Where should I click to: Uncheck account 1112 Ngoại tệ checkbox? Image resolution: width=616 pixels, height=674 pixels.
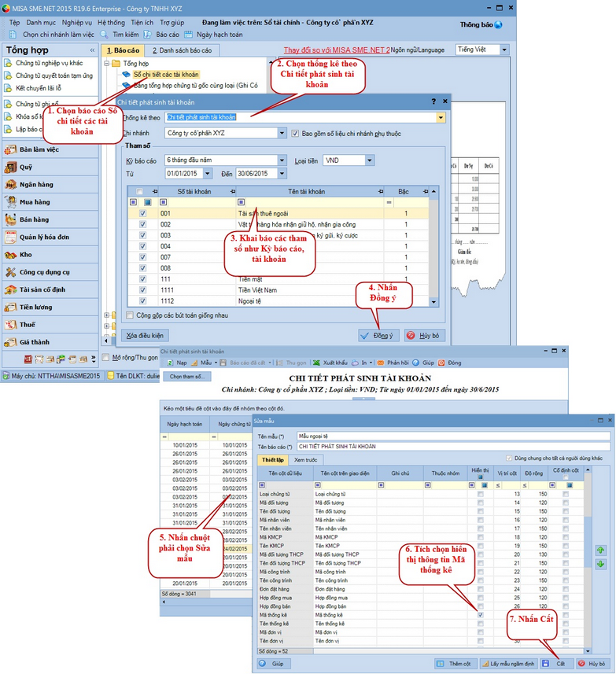142,301
